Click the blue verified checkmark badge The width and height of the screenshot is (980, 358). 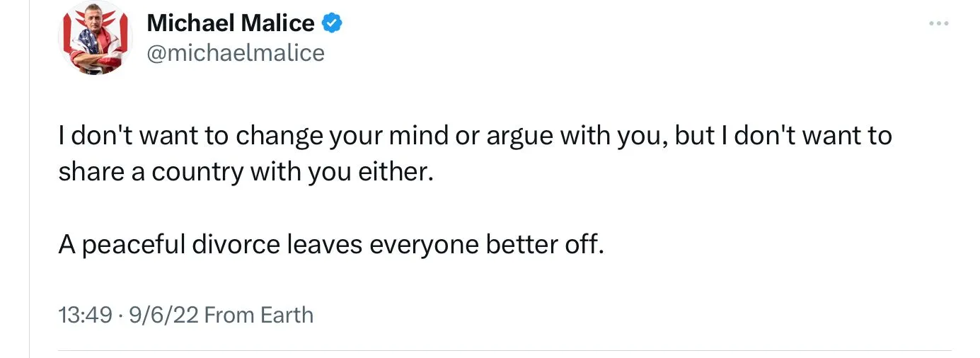(332, 23)
